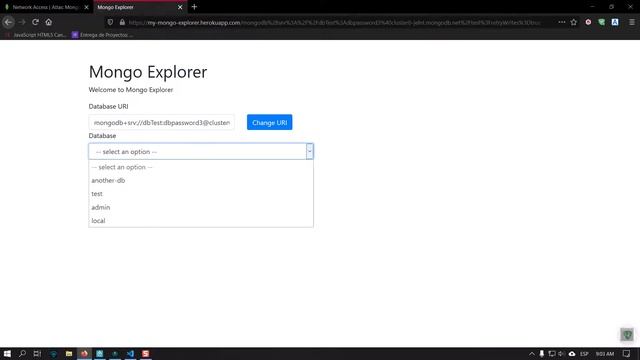Select the test database option
Image resolution: width=640 pixels, height=360 pixels.
point(201,194)
